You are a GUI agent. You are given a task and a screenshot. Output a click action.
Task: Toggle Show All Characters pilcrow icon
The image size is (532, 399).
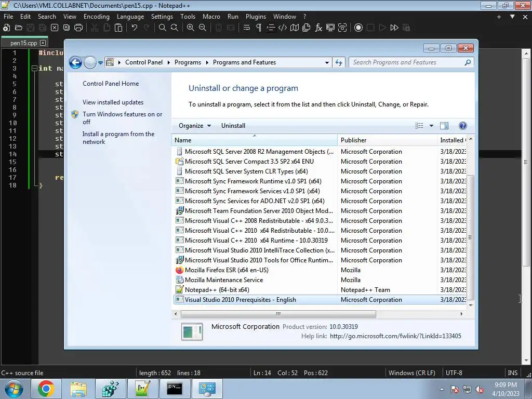(259, 28)
